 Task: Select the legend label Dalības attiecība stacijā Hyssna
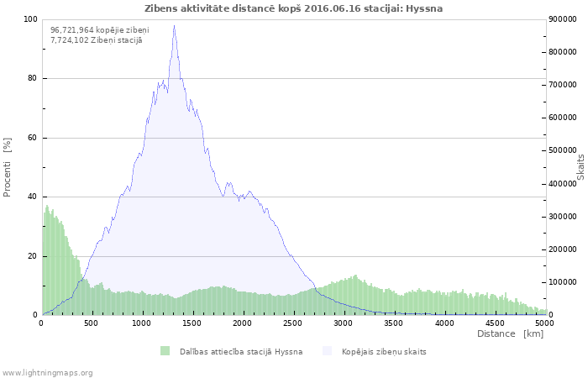pos(240,351)
